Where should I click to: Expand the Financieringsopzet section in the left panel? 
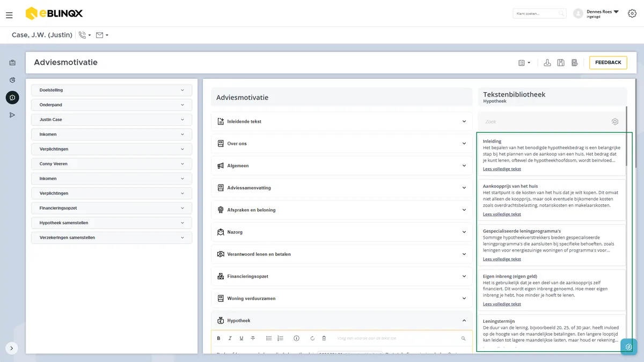[112, 208]
